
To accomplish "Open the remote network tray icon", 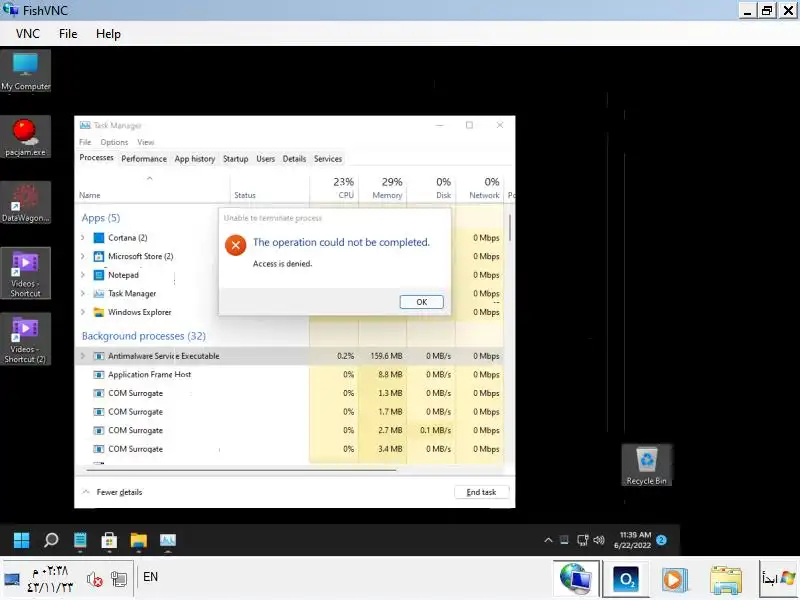I will [582, 540].
